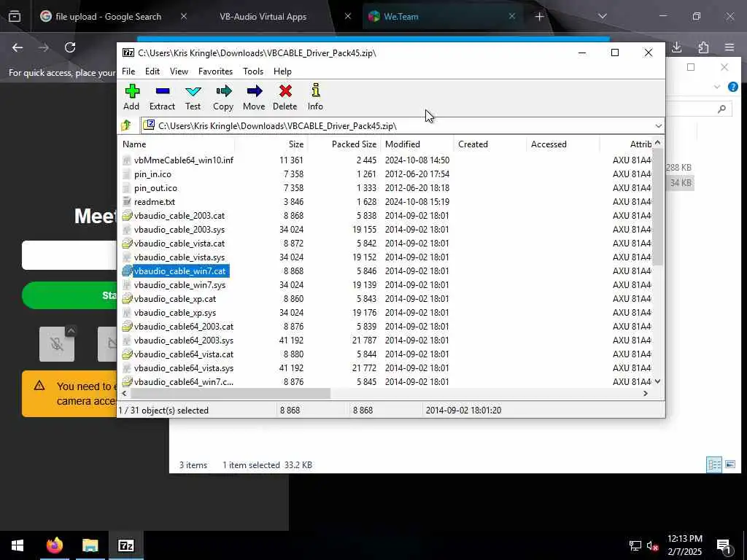Open the browser extensions icon
747x560 pixels.
pos(703,47)
